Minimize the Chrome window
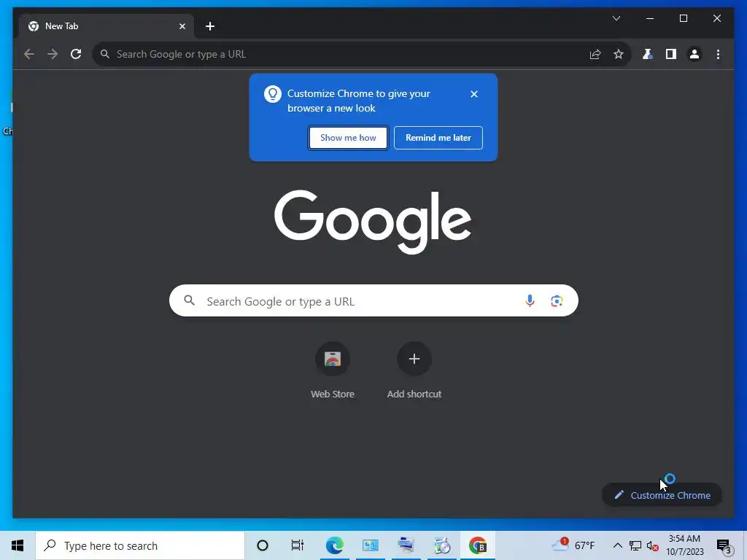Viewport: 747px width, 560px height. (x=650, y=18)
